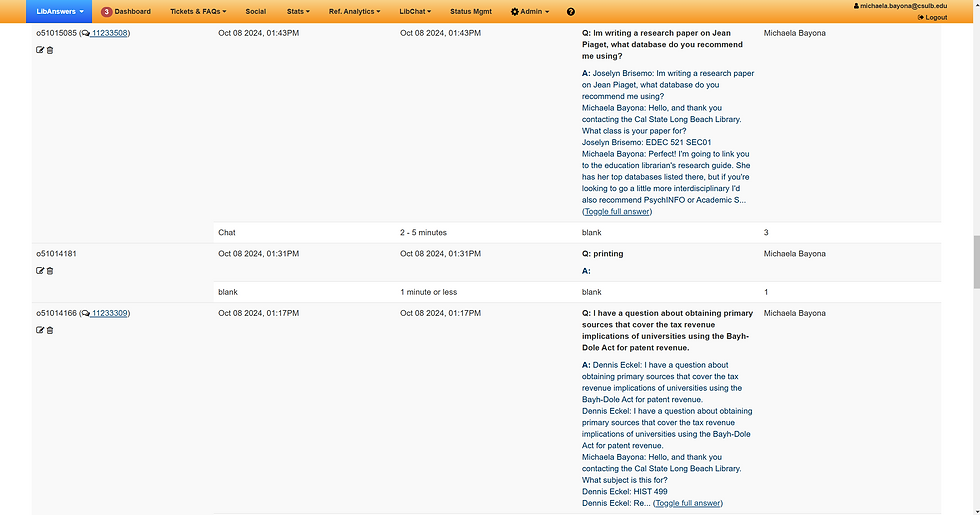Click the Bayh-Dole Act question heading
This screenshot has width=980, height=515.
pyautogui.click(x=668, y=331)
